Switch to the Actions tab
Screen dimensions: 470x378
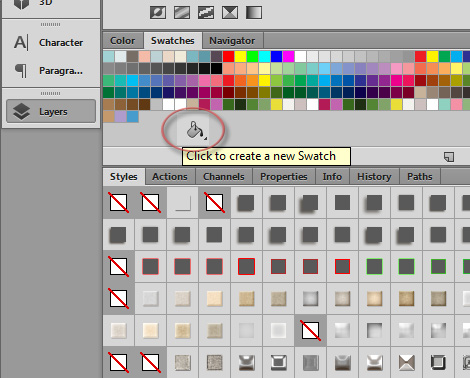(170, 177)
